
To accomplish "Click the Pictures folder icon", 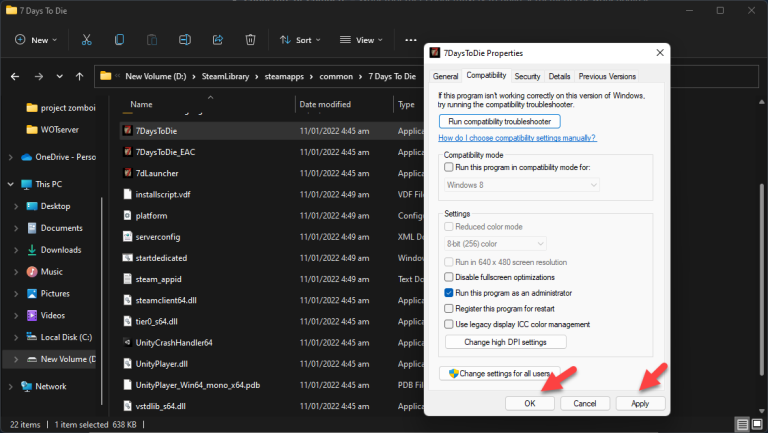I will [32, 293].
